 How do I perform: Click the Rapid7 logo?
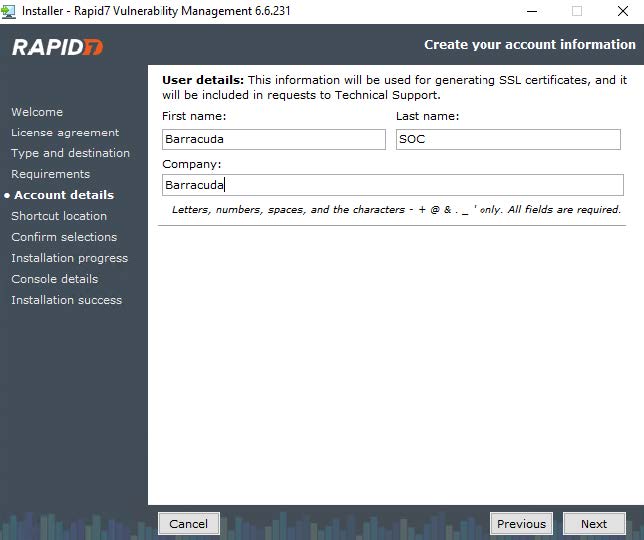58,47
